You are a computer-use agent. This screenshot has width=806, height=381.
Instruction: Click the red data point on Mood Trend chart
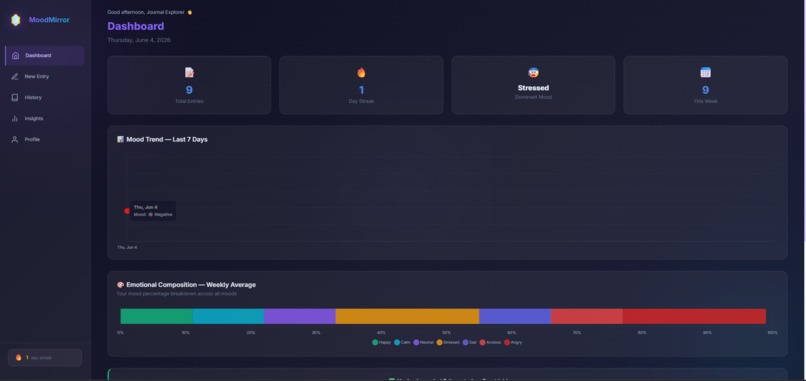pos(127,211)
